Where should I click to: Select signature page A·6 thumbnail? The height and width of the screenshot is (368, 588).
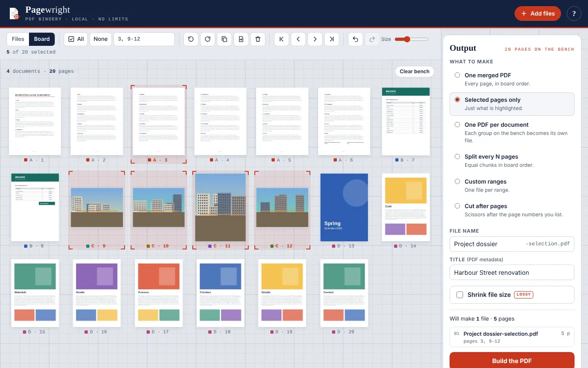344,121
